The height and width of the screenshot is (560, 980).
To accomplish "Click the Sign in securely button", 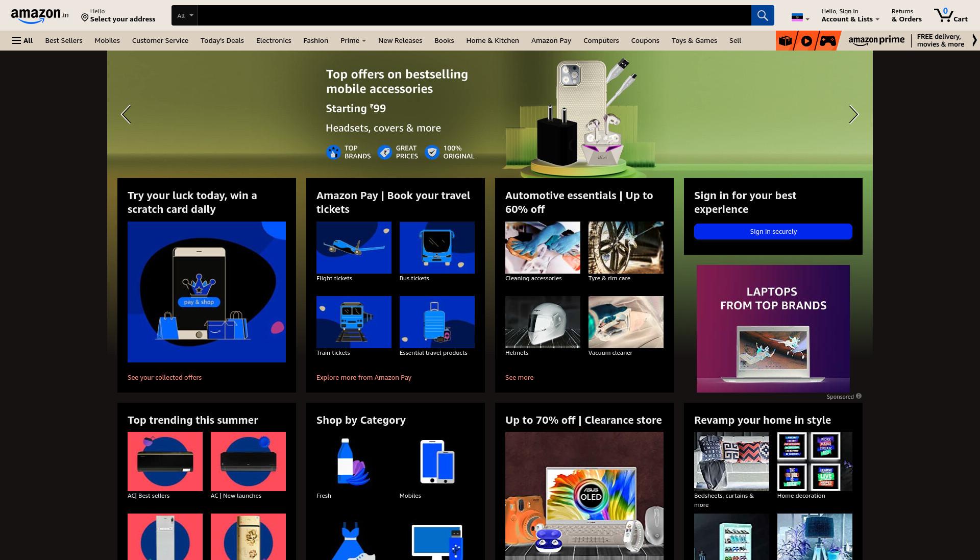I will click(x=773, y=231).
